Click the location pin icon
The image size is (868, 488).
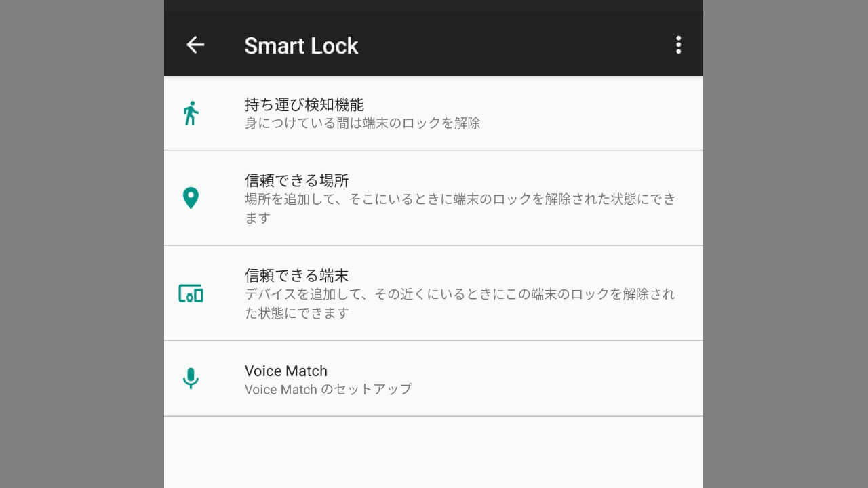pos(191,198)
